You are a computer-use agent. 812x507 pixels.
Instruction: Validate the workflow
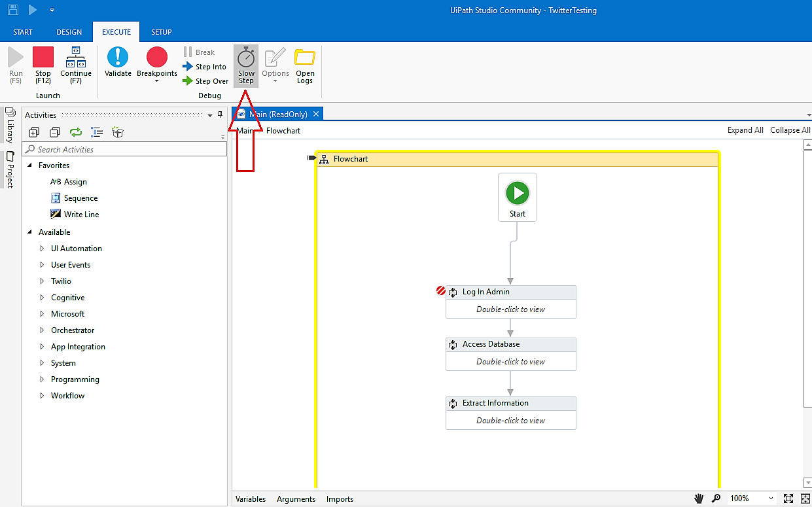(x=118, y=63)
